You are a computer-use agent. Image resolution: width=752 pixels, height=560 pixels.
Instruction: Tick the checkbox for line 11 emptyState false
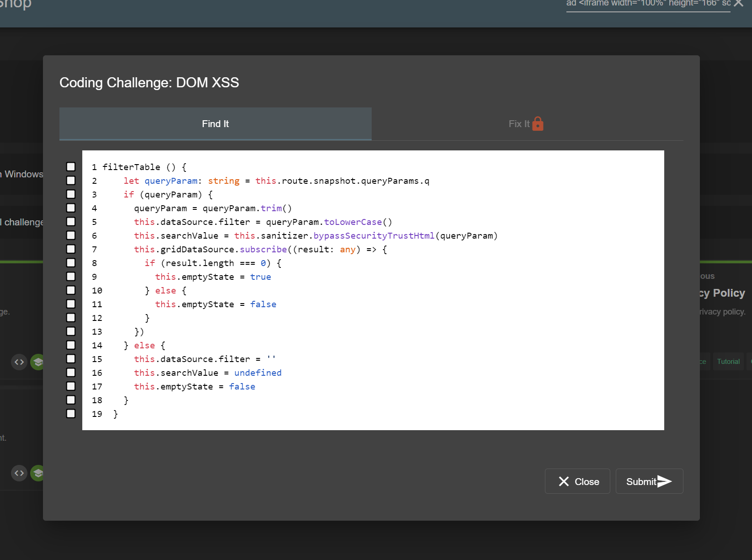click(x=71, y=304)
